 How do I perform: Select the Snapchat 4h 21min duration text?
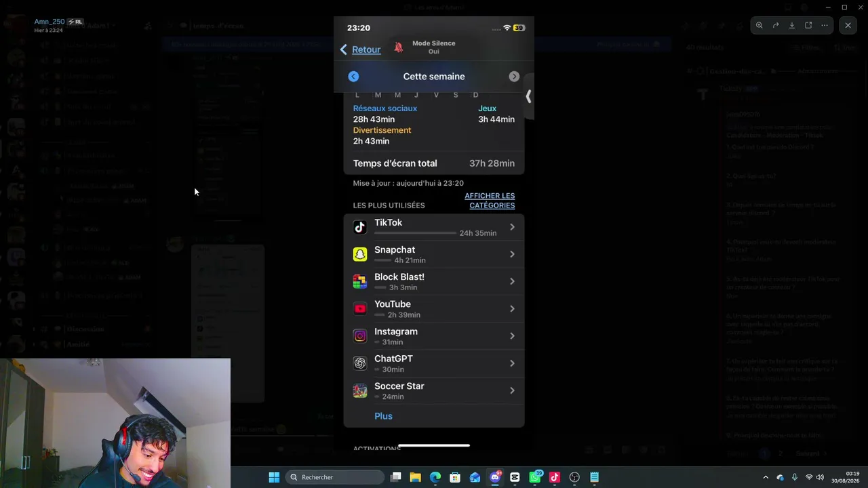pos(410,260)
